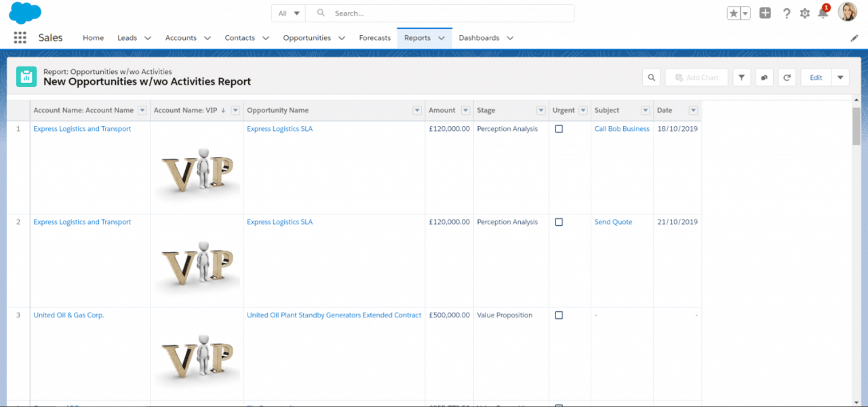This screenshot has width=868, height=407.
Task: Open the Stage column header dropdown
Action: tap(540, 110)
